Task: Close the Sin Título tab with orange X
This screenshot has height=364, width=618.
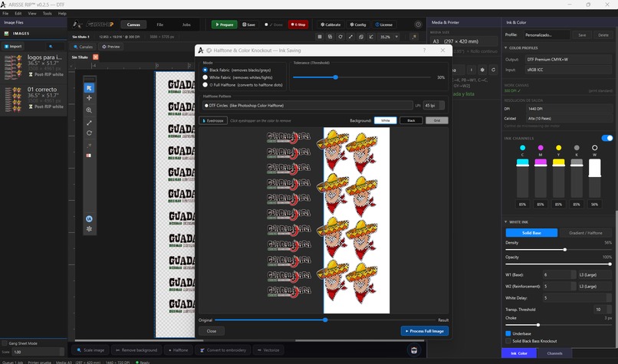Action: pos(95,57)
